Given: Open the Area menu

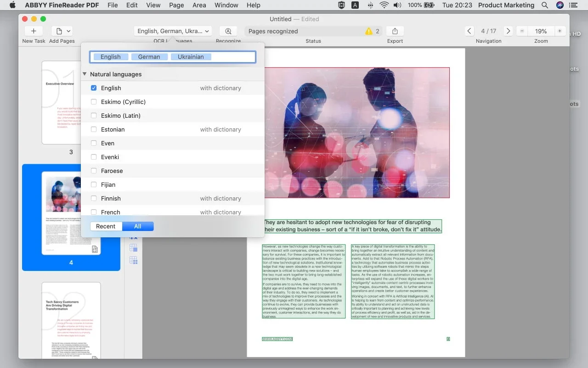Looking at the screenshot, I should click(x=199, y=5).
